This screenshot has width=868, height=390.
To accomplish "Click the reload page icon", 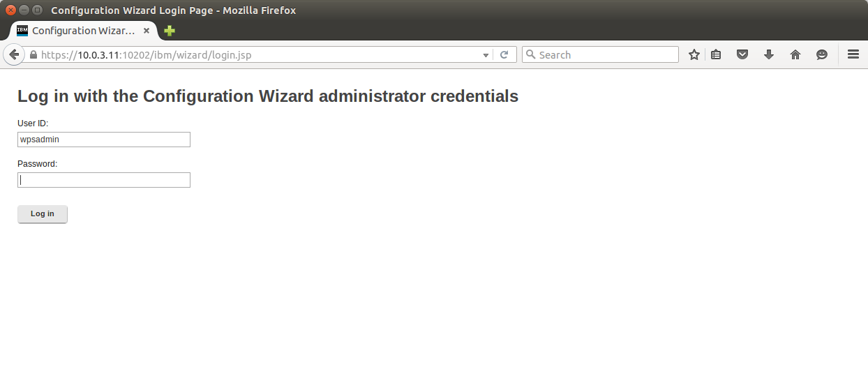I will [x=504, y=54].
